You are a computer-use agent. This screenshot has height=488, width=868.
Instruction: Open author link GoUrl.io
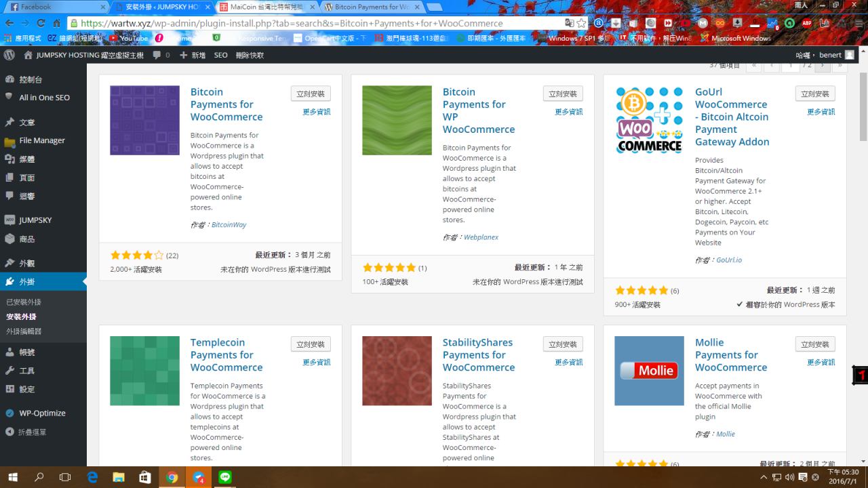[x=729, y=260]
